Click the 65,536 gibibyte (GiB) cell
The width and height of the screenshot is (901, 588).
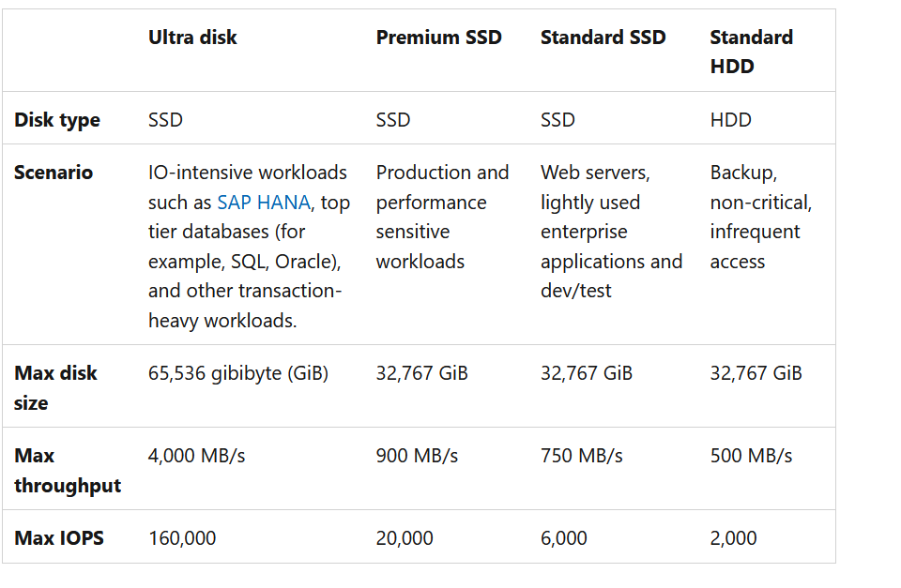[238, 373]
